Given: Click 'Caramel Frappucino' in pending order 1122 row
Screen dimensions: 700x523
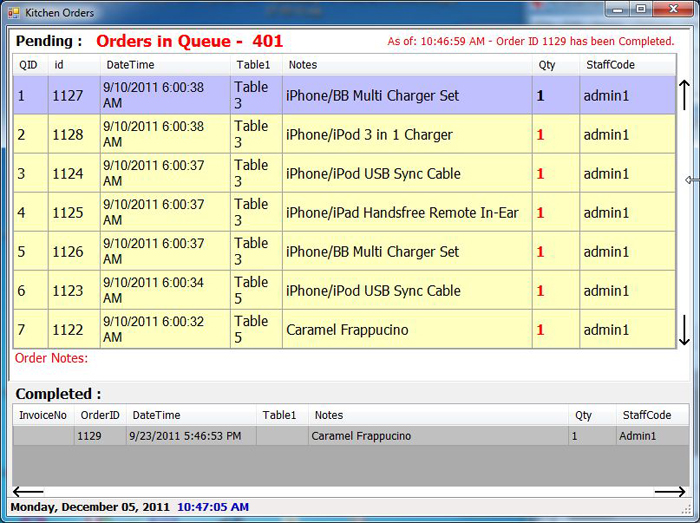Looking at the screenshot, I should [x=407, y=329].
